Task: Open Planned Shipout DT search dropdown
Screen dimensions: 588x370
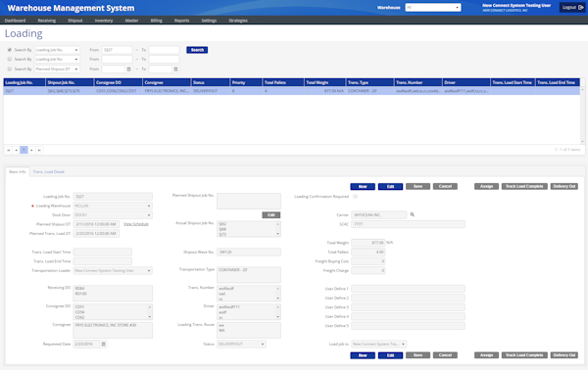Action: tap(57, 69)
